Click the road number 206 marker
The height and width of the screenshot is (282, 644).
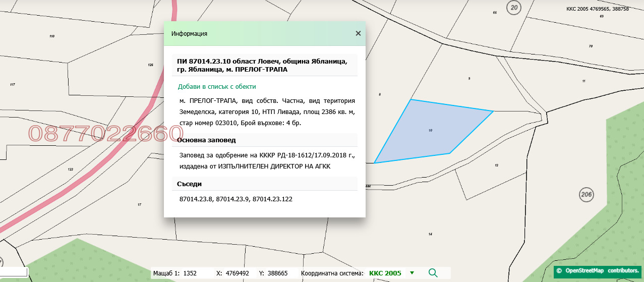586,195
